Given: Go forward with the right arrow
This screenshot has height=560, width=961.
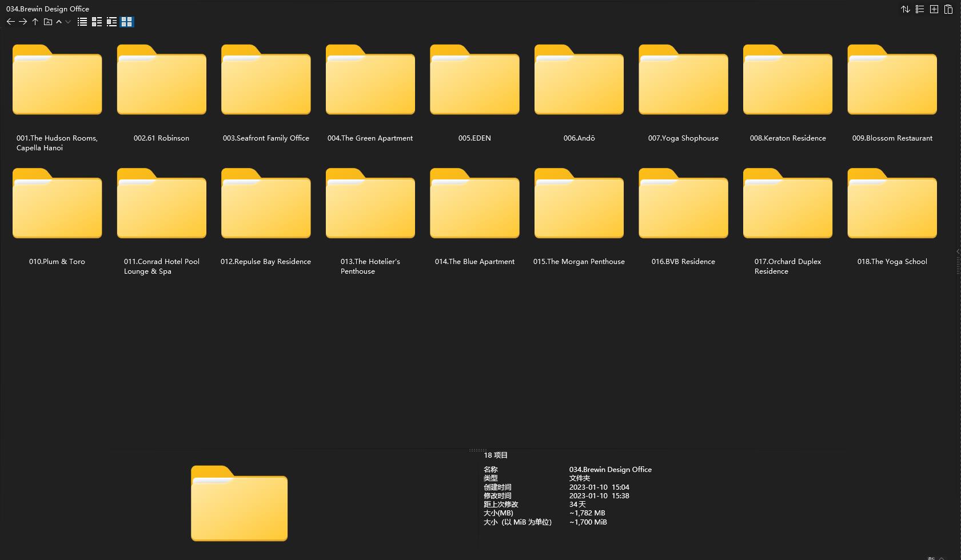Looking at the screenshot, I should coord(23,22).
